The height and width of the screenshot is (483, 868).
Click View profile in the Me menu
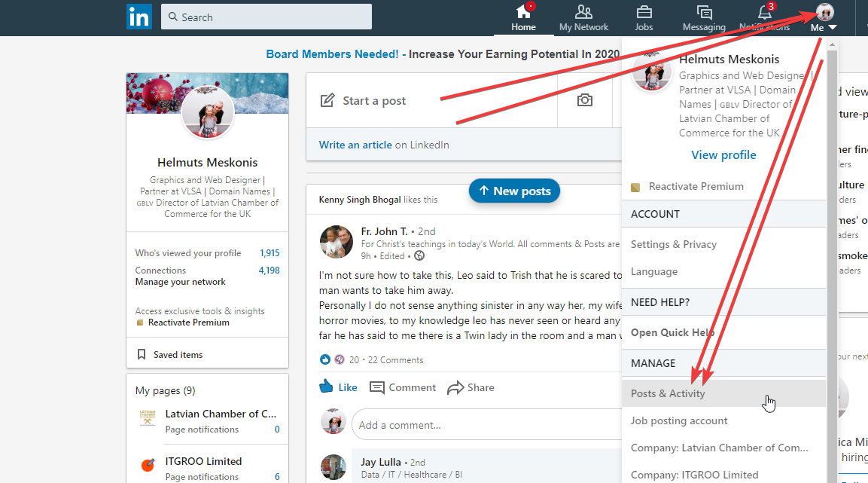pos(723,155)
